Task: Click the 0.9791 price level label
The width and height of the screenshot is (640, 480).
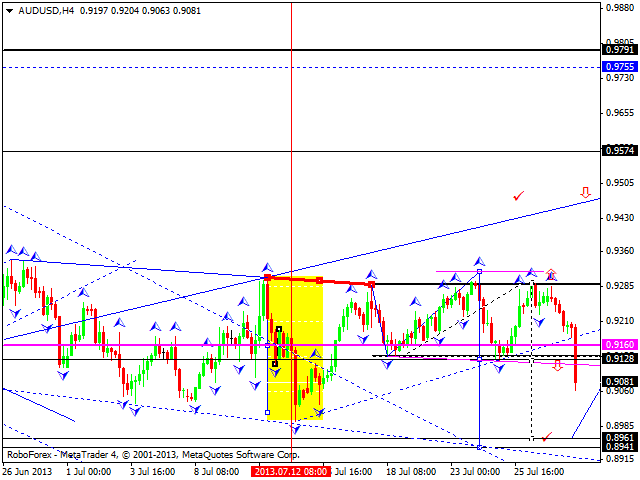Action: click(x=619, y=49)
